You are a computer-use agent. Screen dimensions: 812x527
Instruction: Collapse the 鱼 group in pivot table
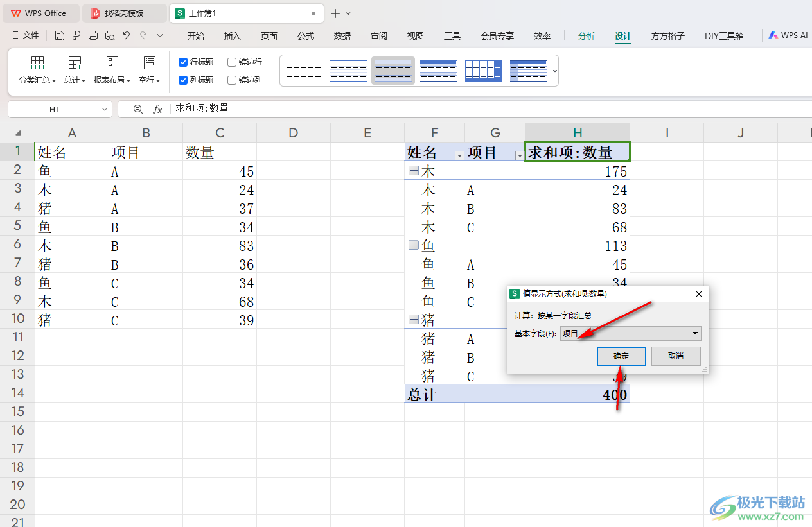(x=414, y=245)
